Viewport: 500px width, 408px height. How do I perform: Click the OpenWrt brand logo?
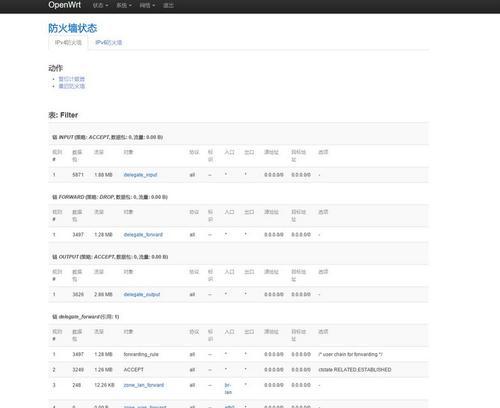64,5
